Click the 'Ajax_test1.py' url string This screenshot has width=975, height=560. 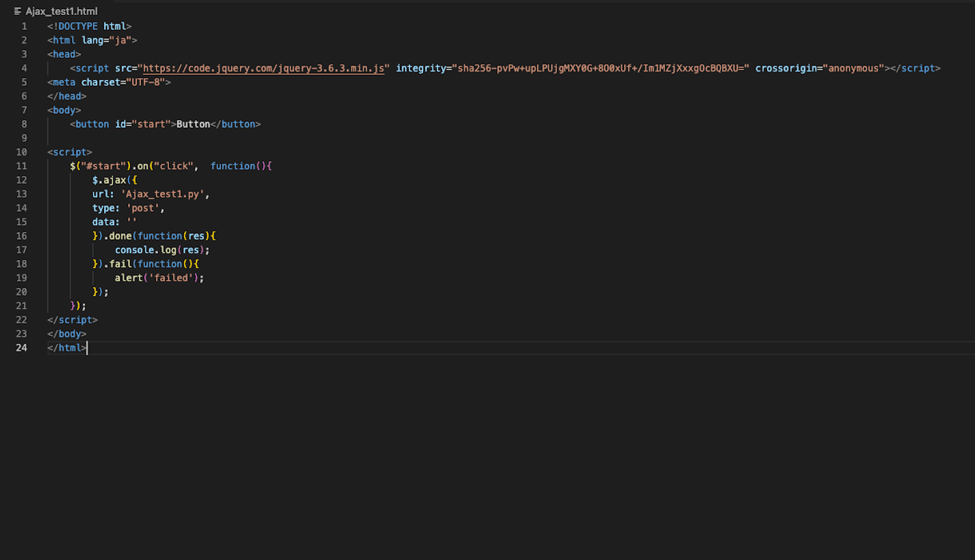(x=163, y=194)
